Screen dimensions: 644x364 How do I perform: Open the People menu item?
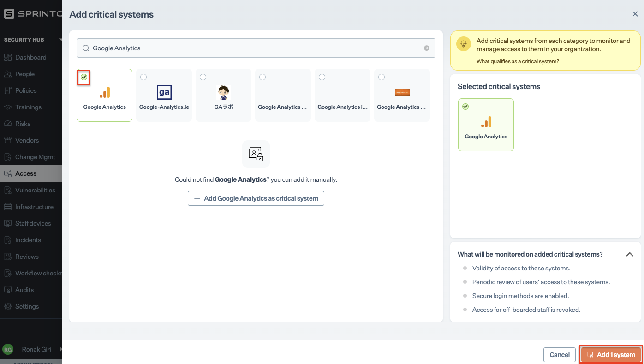(x=30, y=74)
